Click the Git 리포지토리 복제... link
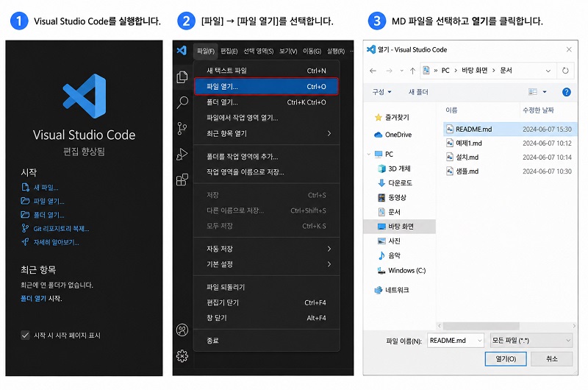588x390 pixels. pyautogui.click(x=61, y=229)
